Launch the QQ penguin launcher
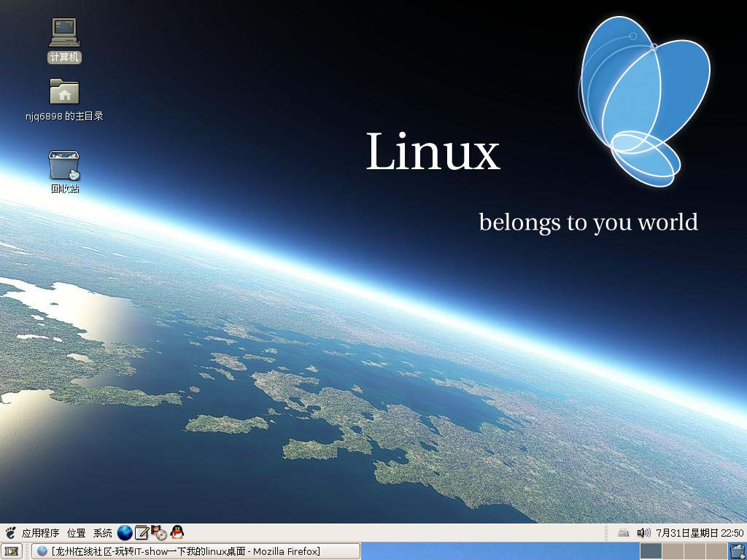Viewport: 747px width, 560px height. tap(177, 532)
